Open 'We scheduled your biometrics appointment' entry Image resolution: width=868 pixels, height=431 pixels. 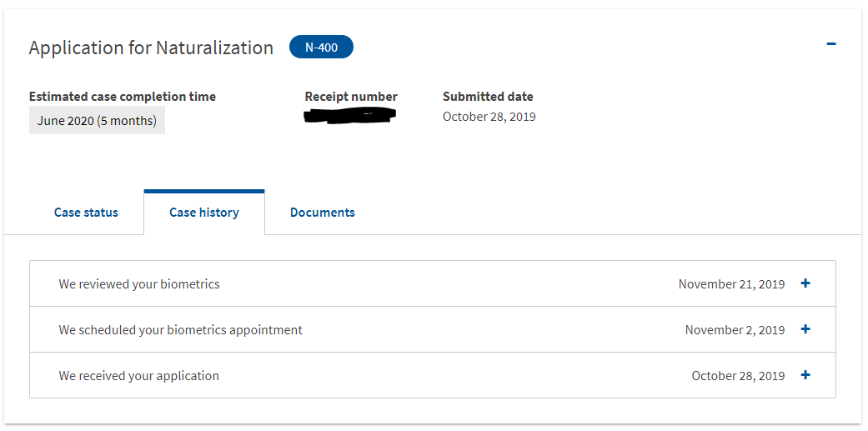click(x=433, y=330)
